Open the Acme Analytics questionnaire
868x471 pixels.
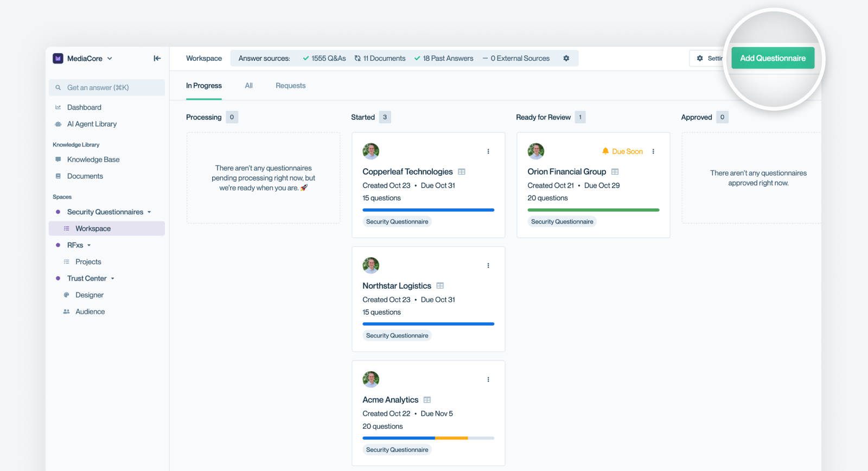tap(390, 400)
